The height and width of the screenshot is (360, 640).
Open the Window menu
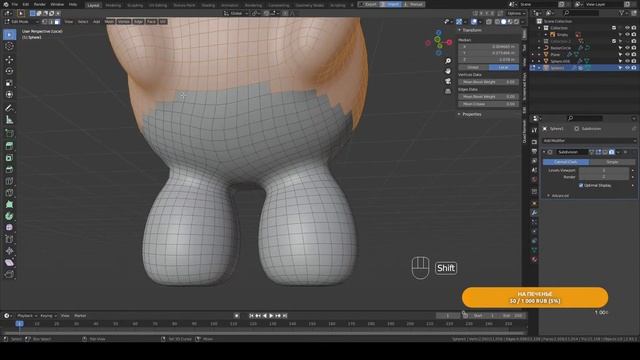(57, 4)
